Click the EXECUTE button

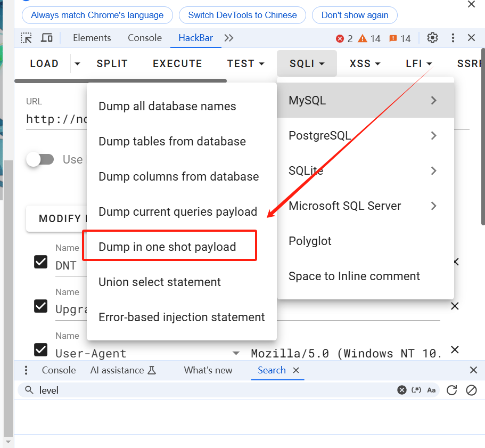(177, 63)
